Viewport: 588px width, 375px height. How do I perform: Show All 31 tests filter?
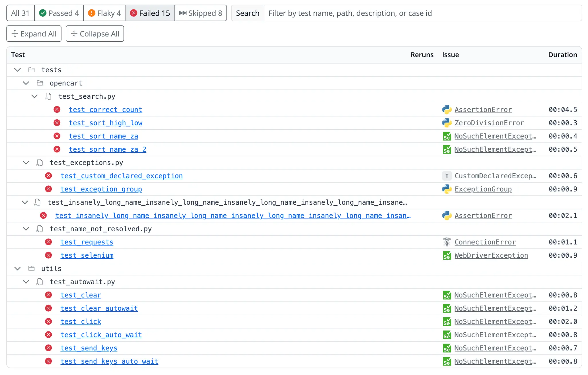tap(20, 13)
